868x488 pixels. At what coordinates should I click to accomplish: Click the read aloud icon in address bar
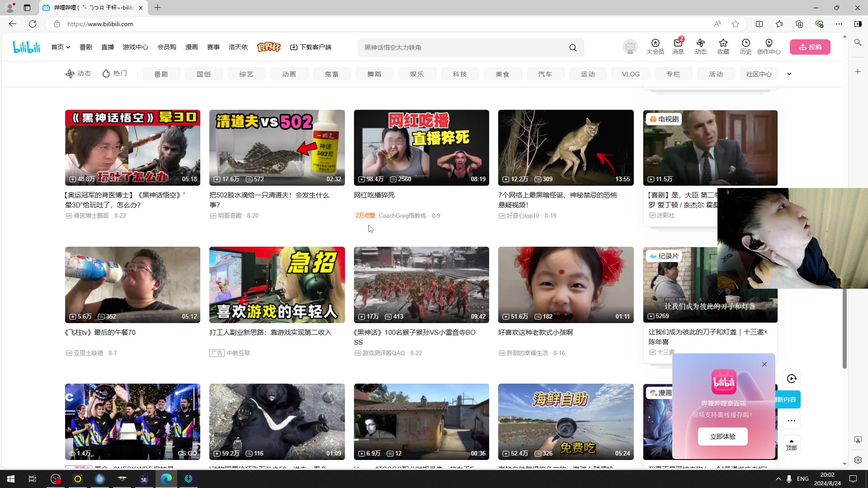pos(717,24)
